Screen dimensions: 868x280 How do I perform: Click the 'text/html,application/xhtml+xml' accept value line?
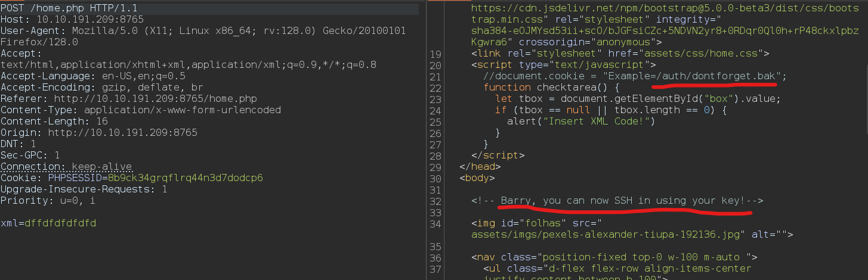point(189,65)
